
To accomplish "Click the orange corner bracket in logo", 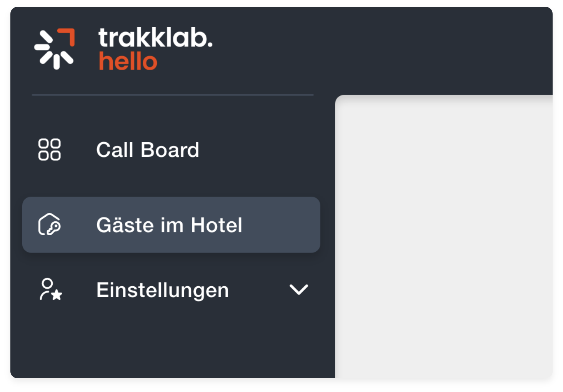I will click(x=66, y=37).
